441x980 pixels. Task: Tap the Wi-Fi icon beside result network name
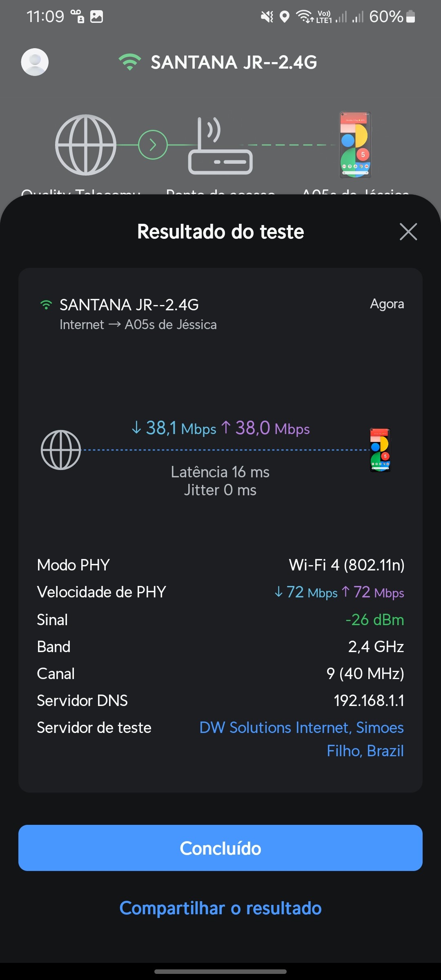click(x=46, y=305)
